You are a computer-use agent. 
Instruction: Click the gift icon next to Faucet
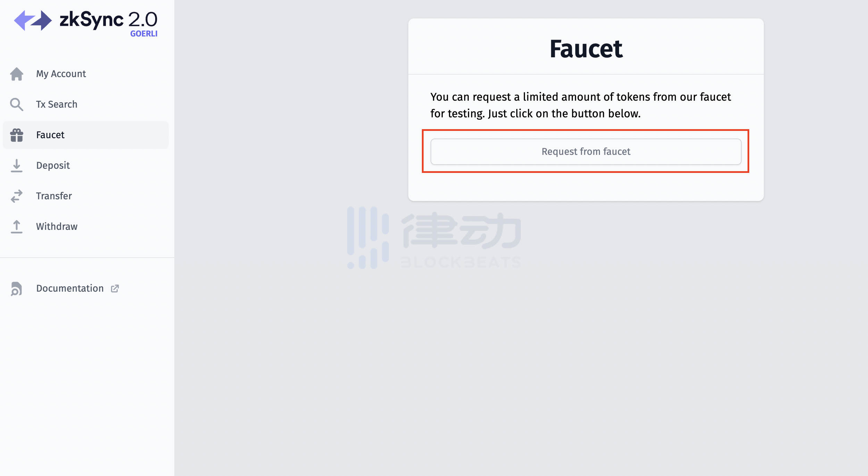click(17, 135)
